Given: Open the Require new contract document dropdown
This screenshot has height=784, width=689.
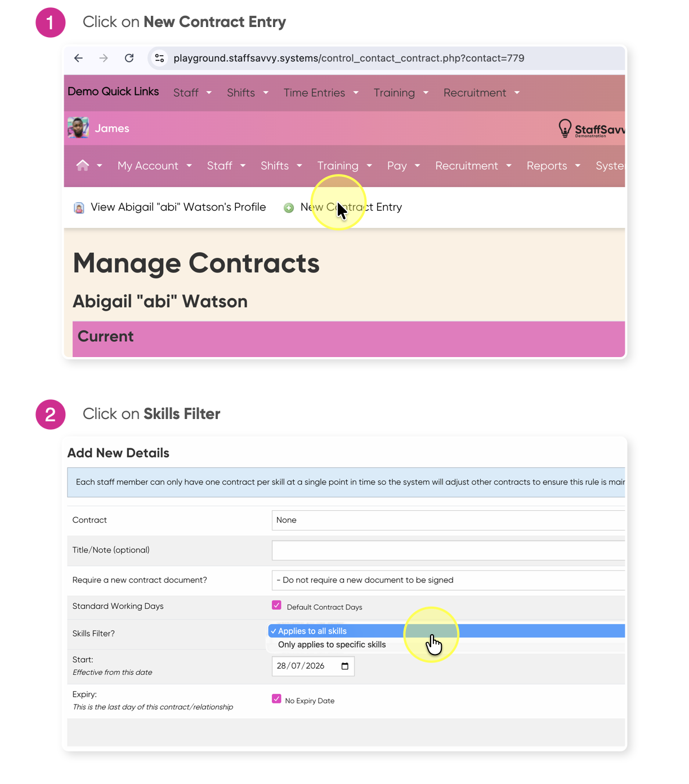Looking at the screenshot, I should pos(448,580).
